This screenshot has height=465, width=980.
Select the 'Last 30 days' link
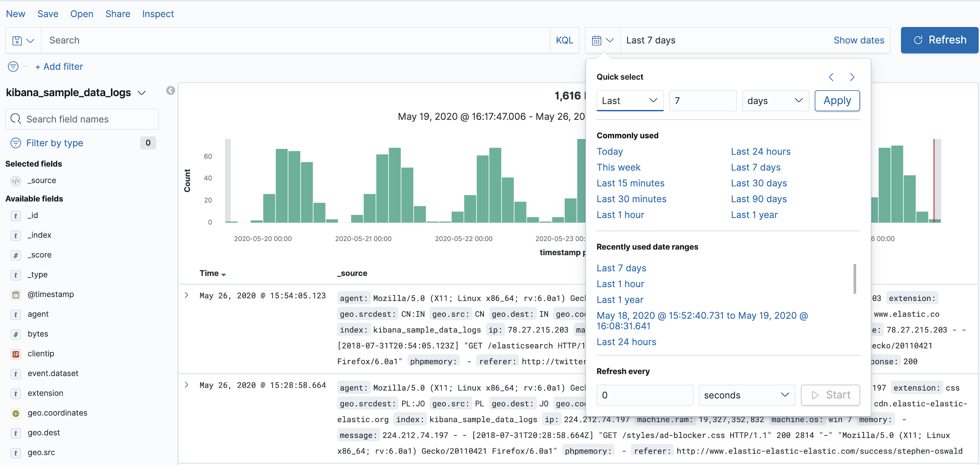point(759,183)
